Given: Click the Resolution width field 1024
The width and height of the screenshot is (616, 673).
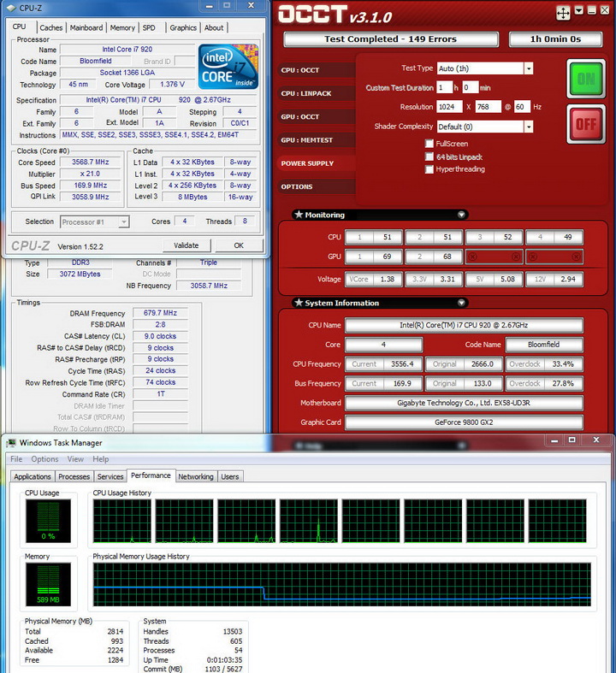Looking at the screenshot, I should click(449, 107).
